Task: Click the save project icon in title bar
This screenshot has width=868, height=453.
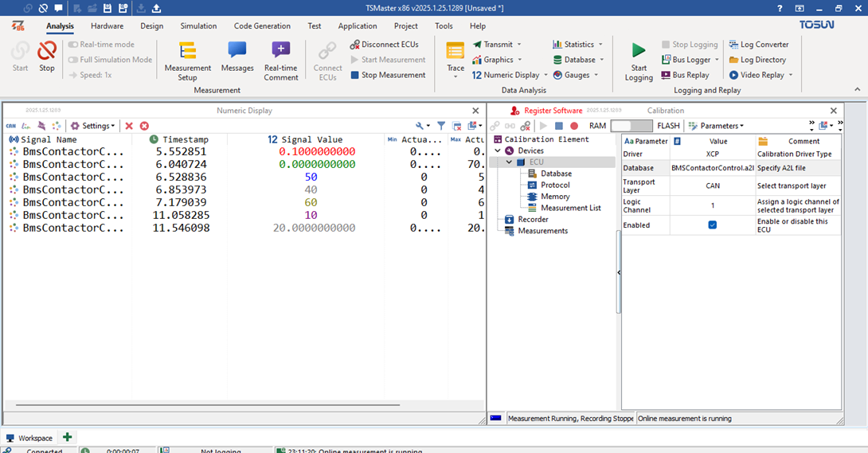Action: [108, 8]
